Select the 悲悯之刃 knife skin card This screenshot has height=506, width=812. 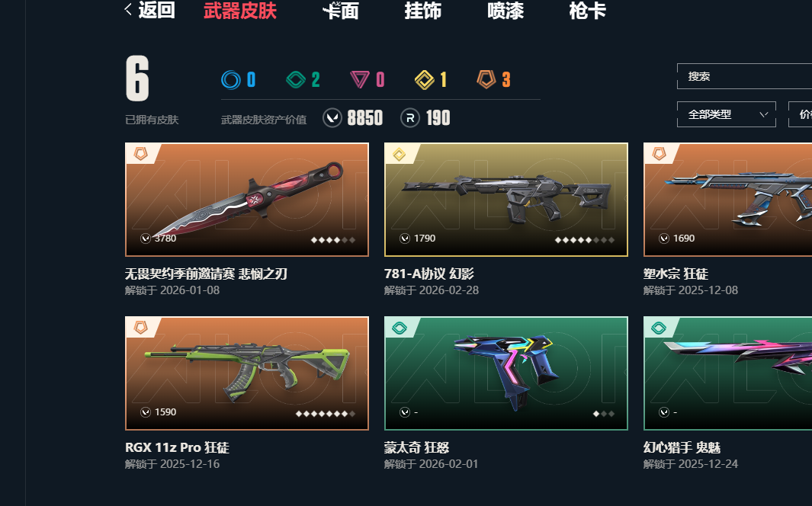coord(247,200)
